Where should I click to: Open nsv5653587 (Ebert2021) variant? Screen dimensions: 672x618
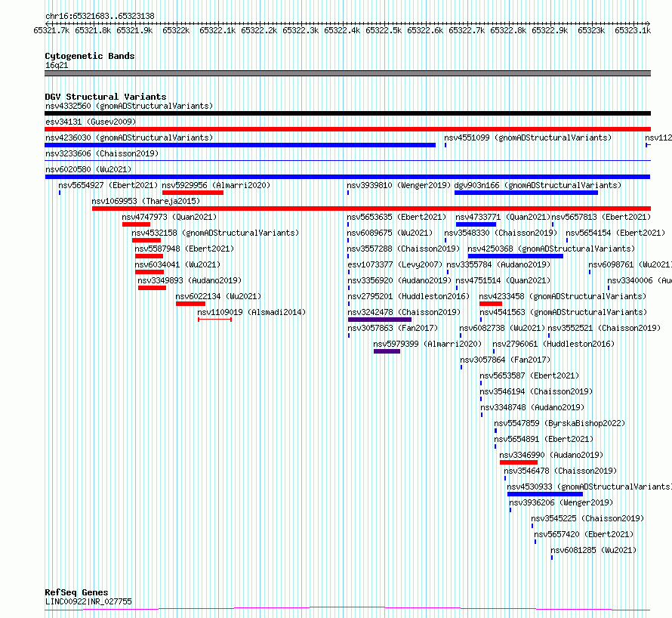[529, 375]
